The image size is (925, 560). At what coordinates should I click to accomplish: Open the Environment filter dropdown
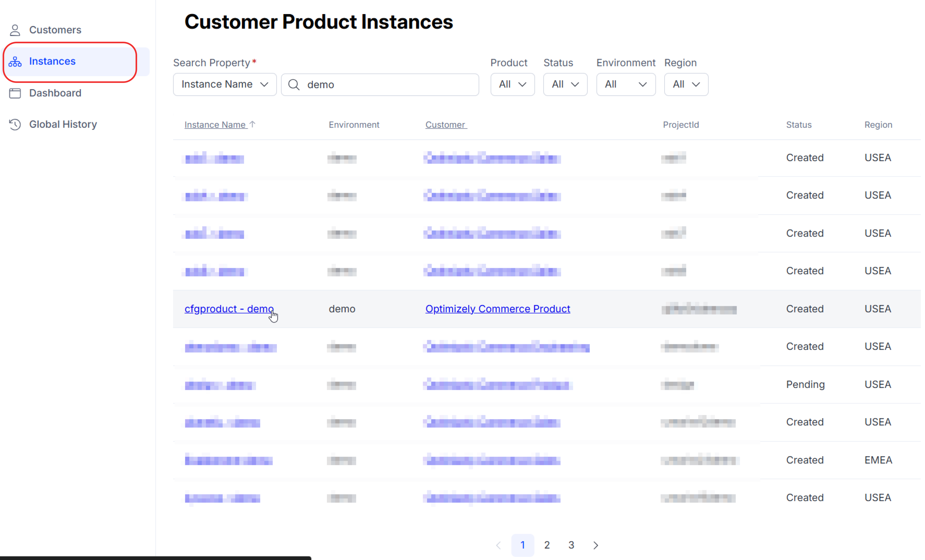[x=625, y=84]
